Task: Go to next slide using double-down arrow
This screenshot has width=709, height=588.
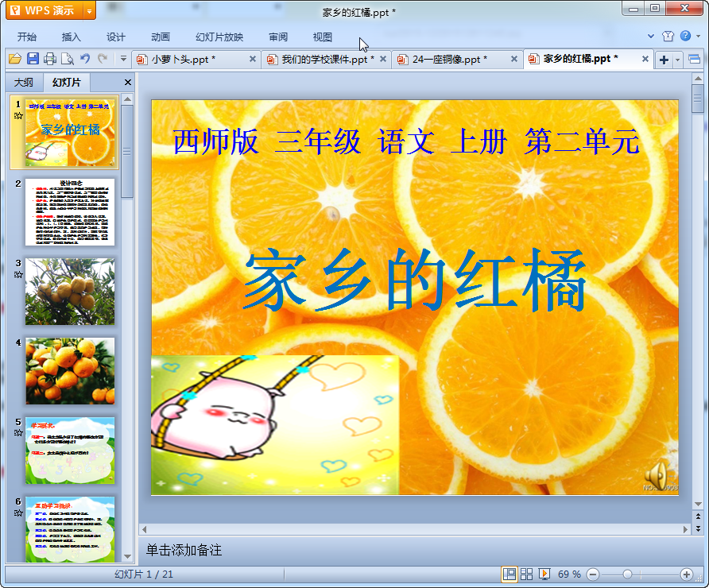Action: pyautogui.click(x=698, y=528)
